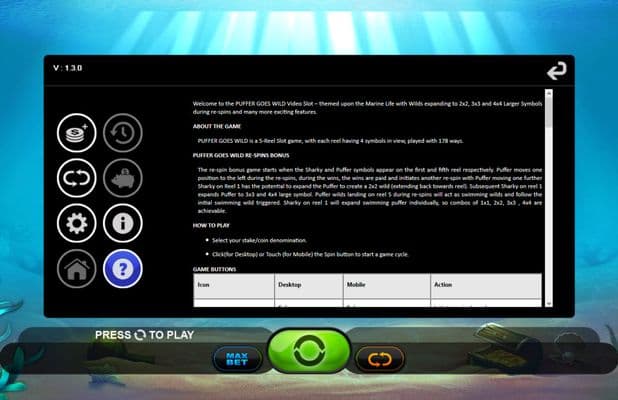618x400 pixels.
Task: Go to the home lobby icon
Action: 77,267
